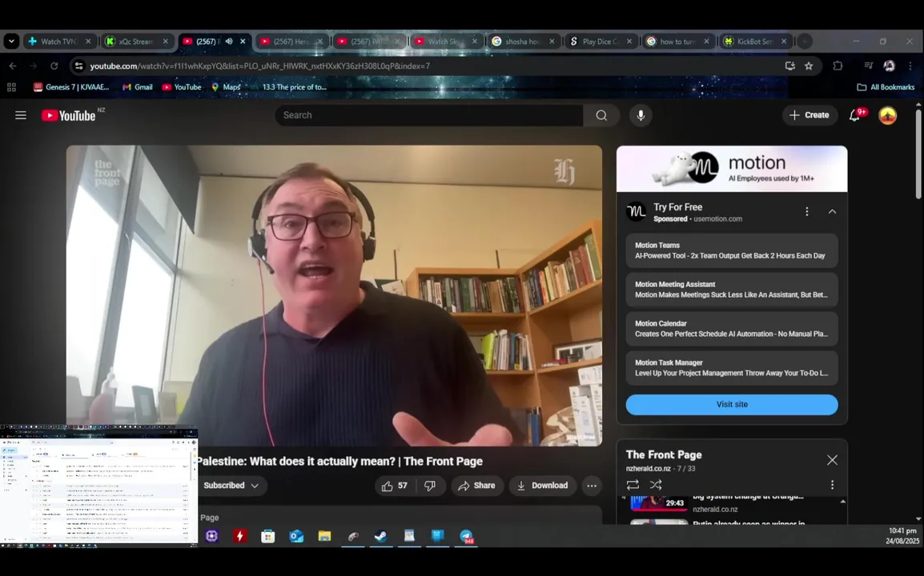Screen dimensions: 924x576
Task: Click the Visit site ad button
Action: click(x=732, y=405)
